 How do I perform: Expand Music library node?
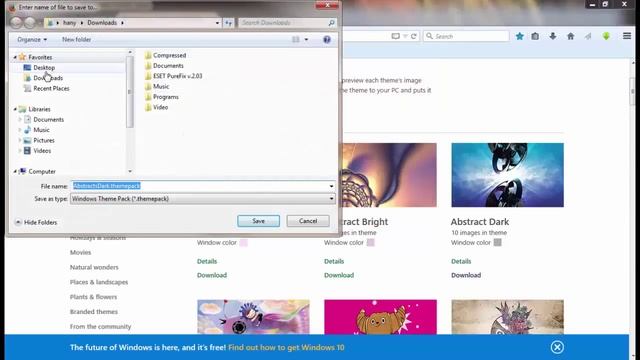pyautogui.click(x=20, y=130)
